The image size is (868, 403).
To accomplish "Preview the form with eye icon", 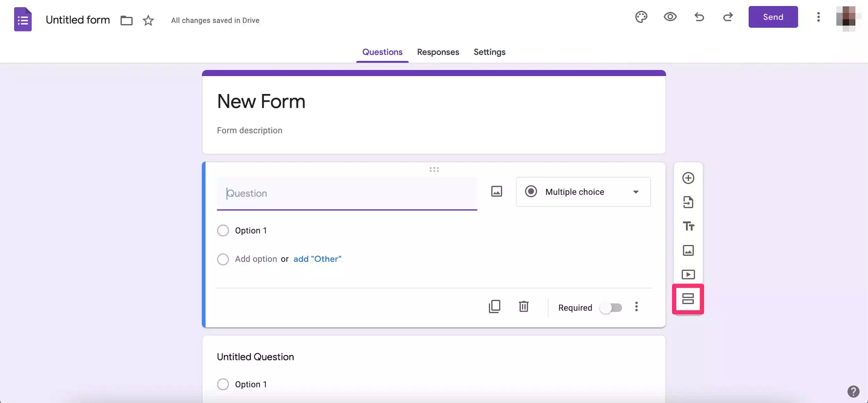I will (670, 17).
